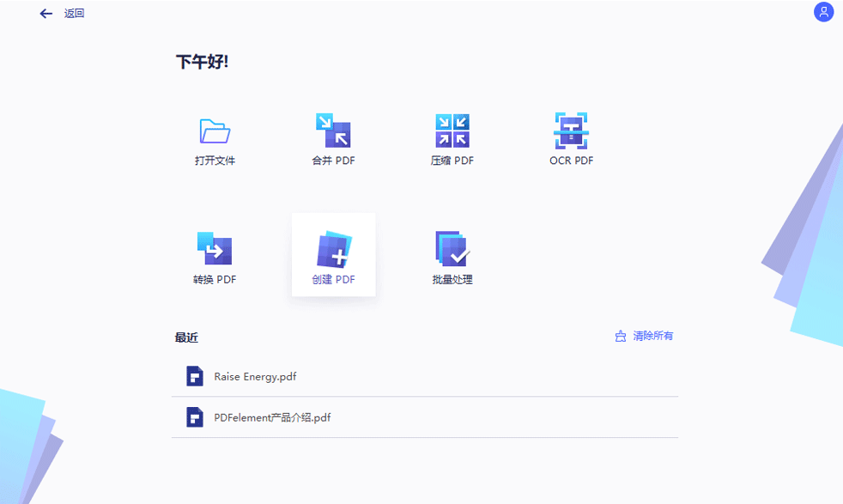Click the 返回 text link
Viewport: 843px width, 504px height.
[75, 14]
